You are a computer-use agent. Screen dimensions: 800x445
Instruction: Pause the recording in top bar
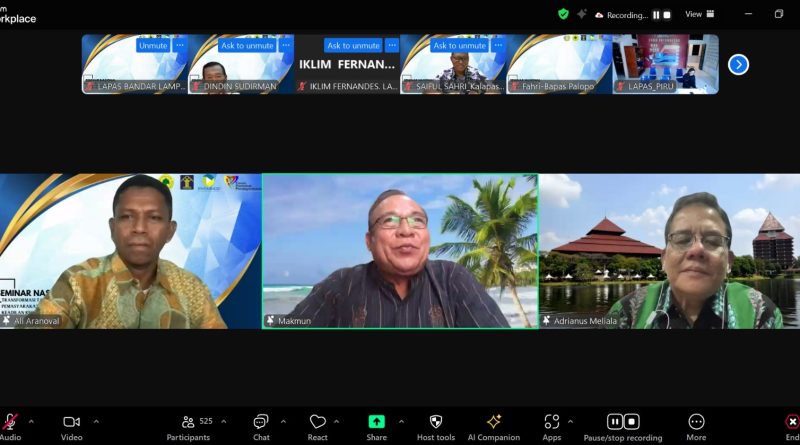point(656,15)
